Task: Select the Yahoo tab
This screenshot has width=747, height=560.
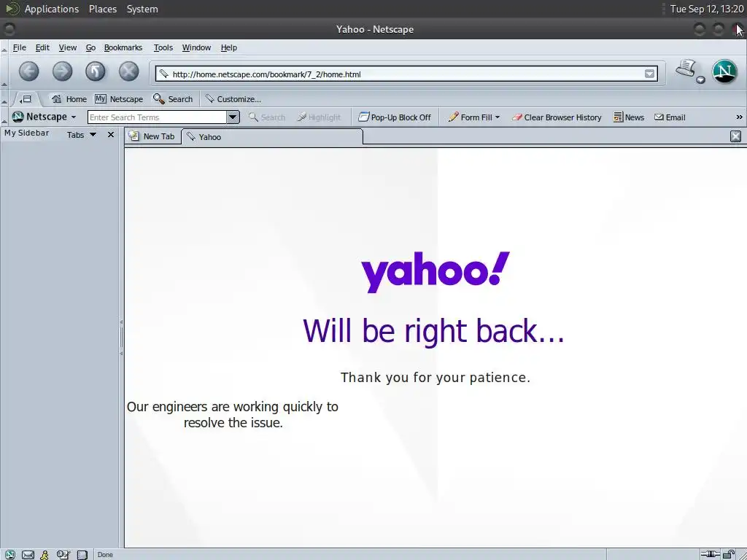Action: coord(272,136)
